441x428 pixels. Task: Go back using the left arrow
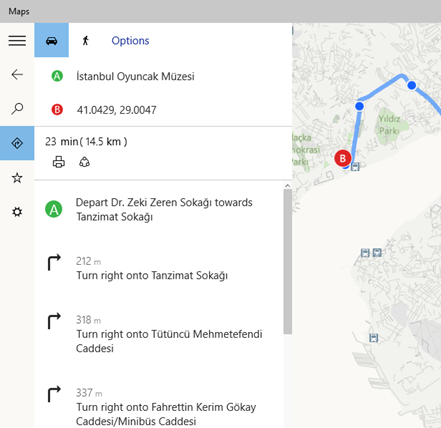[17, 74]
